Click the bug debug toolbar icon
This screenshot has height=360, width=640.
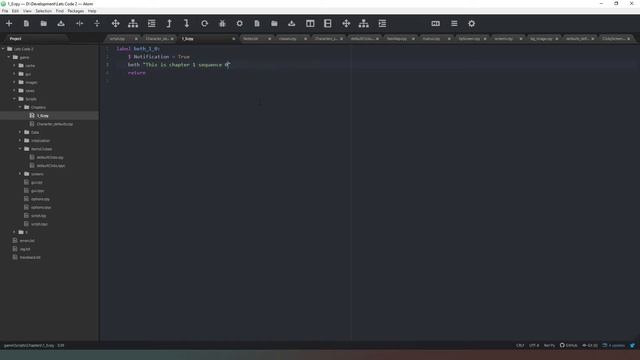click(x=222, y=24)
